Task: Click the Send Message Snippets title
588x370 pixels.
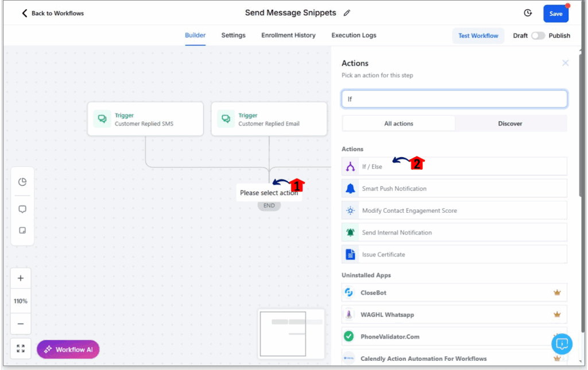Action: 290,13
